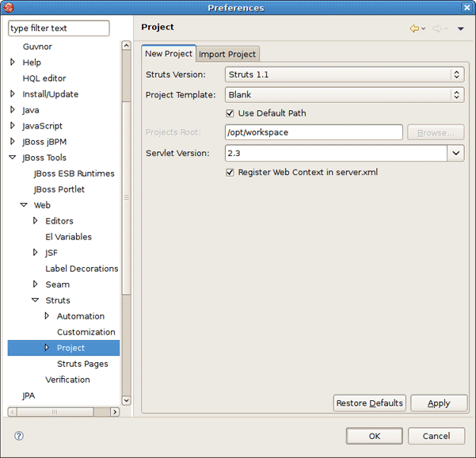This screenshot has height=458, width=476.
Task: Open the preferences view menu triangle
Action: (x=460, y=29)
